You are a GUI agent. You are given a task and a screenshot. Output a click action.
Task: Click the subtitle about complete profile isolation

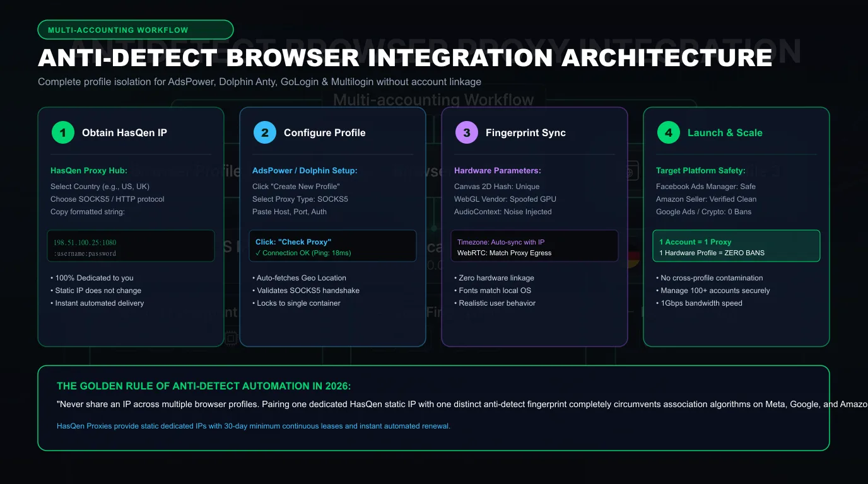259,82
